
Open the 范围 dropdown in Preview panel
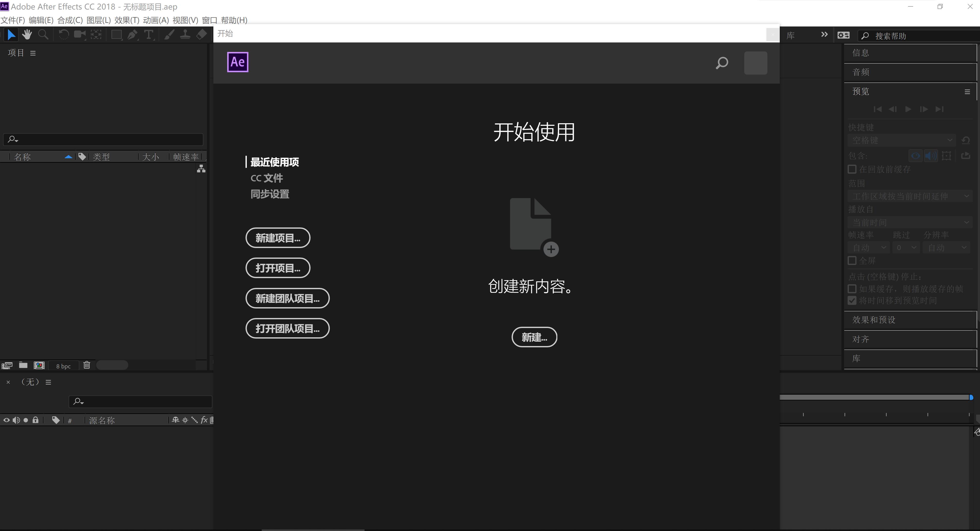coord(910,196)
